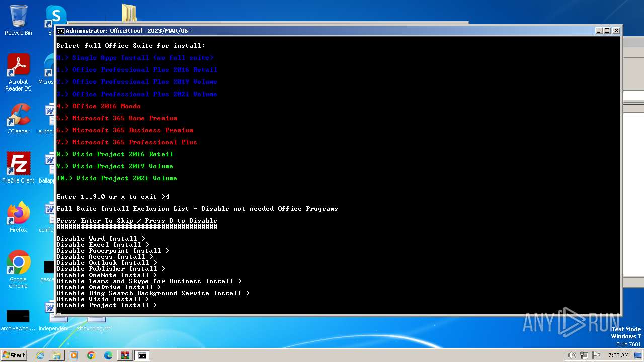Click 'Microsoft 365 Business Premium' option text
The width and height of the screenshot is (644, 362).
133,130
